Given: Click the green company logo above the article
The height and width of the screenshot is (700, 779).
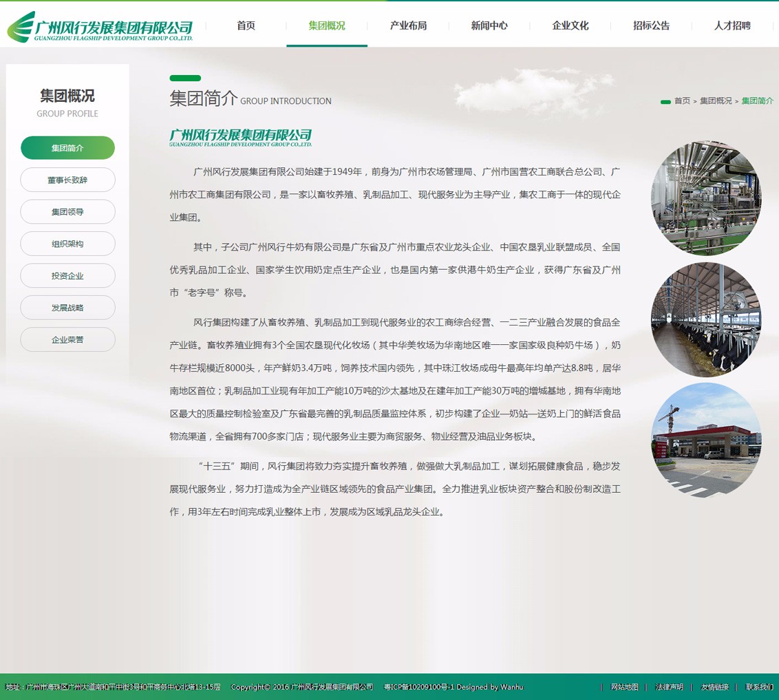Looking at the screenshot, I should (x=240, y=138).
